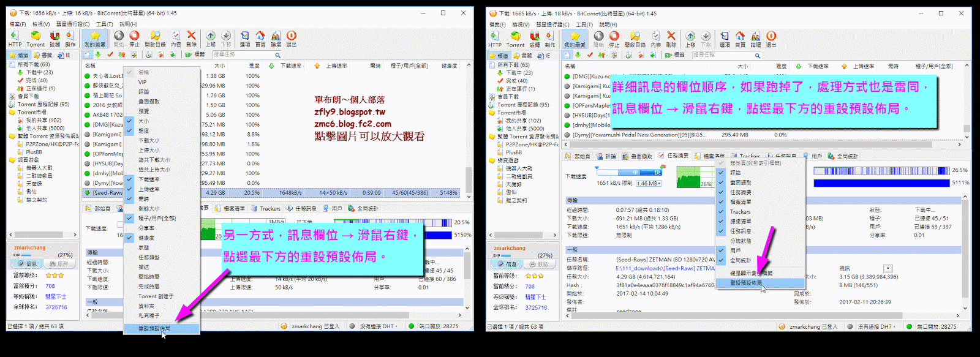
Task: Open small dropdown next to 視訊, right window
Action: (888, 268)
